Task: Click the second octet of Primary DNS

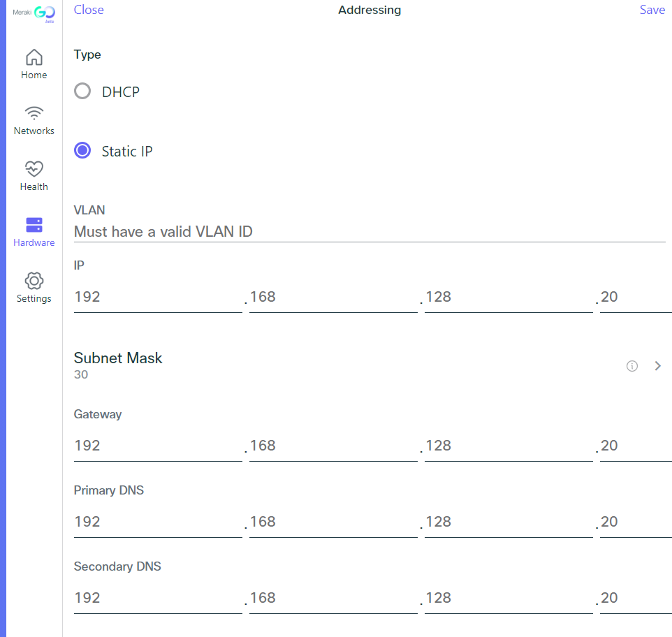Action: pyautogui.click(x=333, y=522)
